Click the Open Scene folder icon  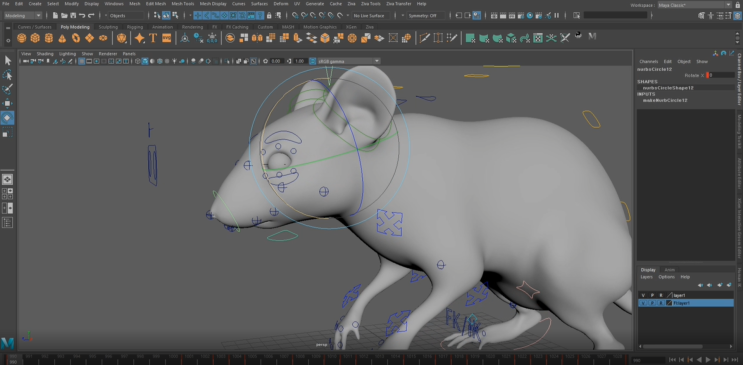point(64,16)
